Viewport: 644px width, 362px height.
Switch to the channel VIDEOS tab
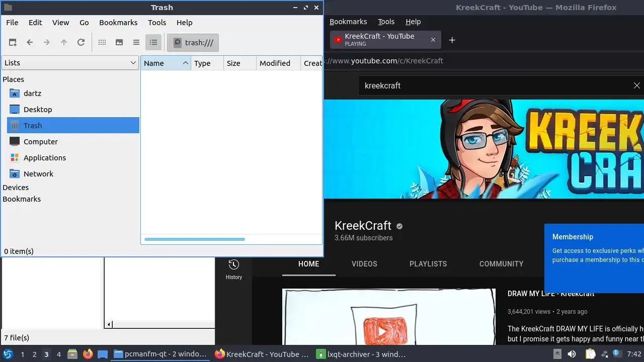(364, 264)
